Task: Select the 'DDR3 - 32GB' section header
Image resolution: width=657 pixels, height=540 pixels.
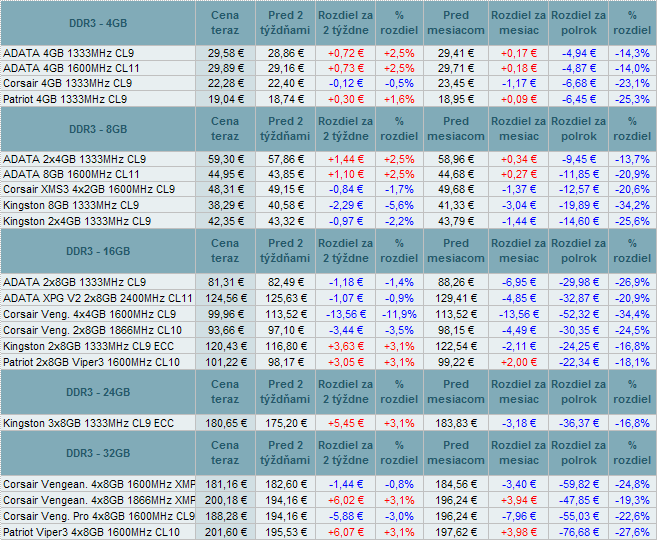Action: tap(98, 453)
